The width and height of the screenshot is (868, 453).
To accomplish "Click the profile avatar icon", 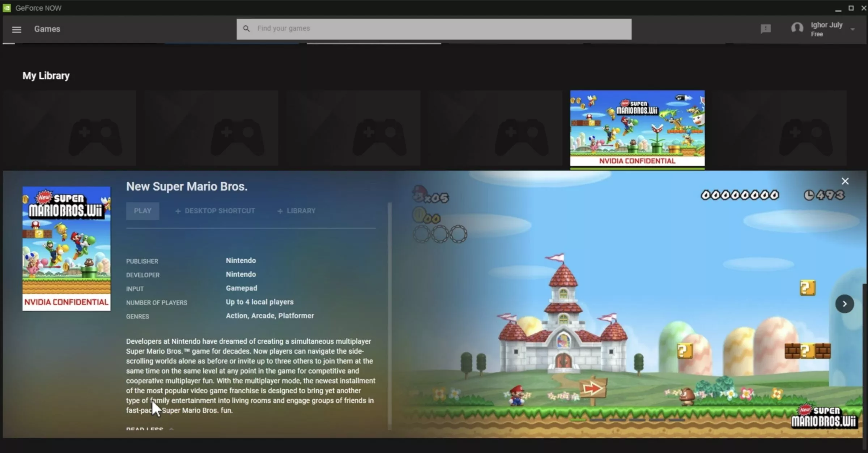I will click(797, 29).
